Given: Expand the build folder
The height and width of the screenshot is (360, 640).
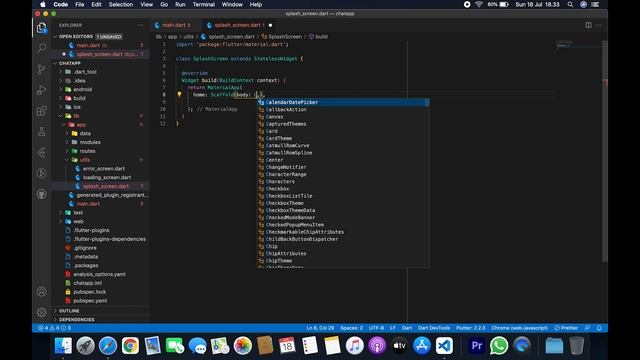Looking at the screenshot, I should pyautogui.click(x=79, y=98).
